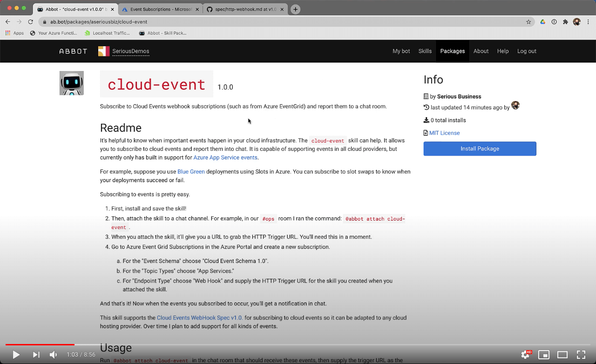
Task: Play the video with the play button
Action: click(x=16, y=355)
